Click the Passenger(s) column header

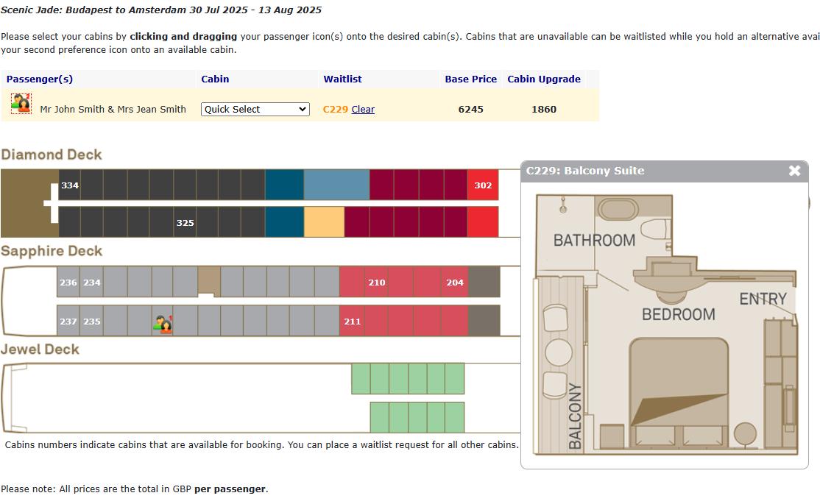click(40, 79)
